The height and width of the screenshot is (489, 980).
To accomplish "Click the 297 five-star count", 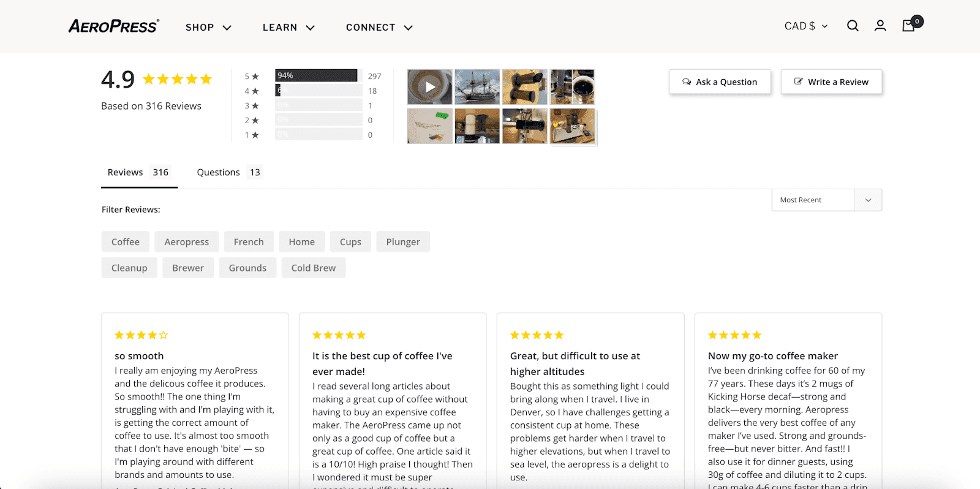I will point(374,76).
